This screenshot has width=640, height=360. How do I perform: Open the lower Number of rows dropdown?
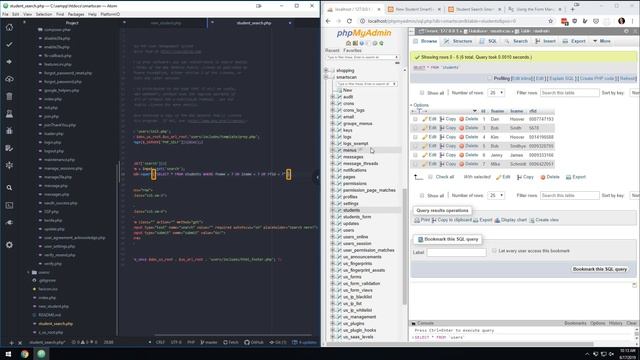[x=496, y=196]
